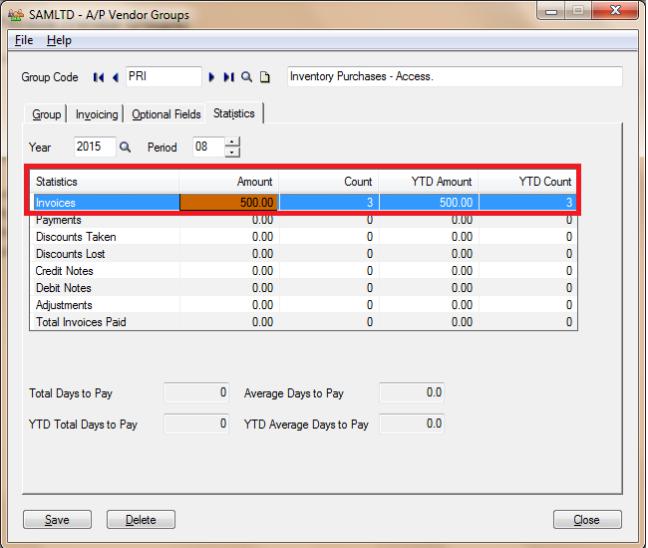Select the Discounts Lost row

(x=304, y=254)
